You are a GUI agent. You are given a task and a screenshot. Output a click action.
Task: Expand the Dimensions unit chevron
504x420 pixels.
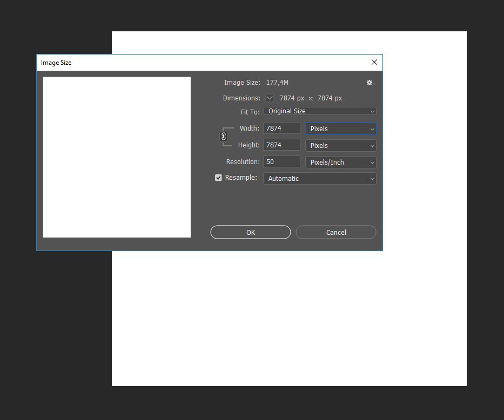(270, 98)
